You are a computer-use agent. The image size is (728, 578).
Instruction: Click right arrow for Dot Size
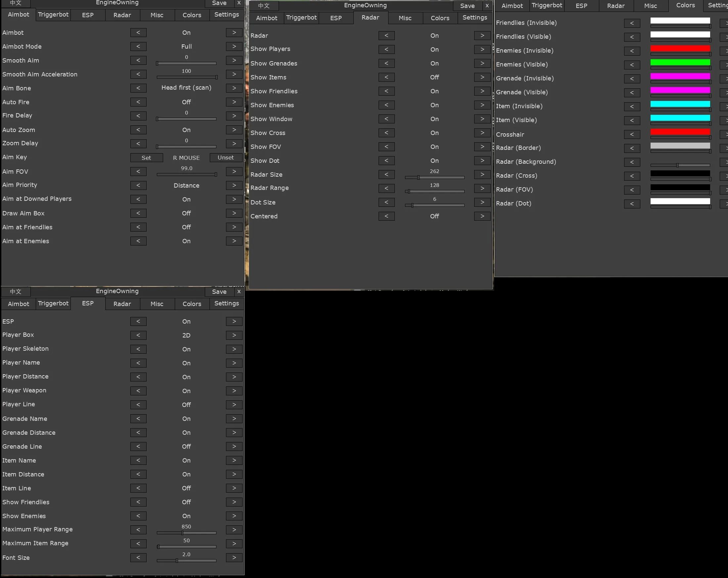point(482,202)
